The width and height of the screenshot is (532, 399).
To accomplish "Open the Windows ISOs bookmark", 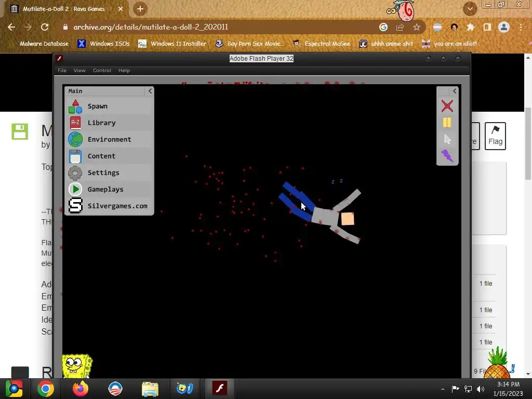I will coord(103,44).
